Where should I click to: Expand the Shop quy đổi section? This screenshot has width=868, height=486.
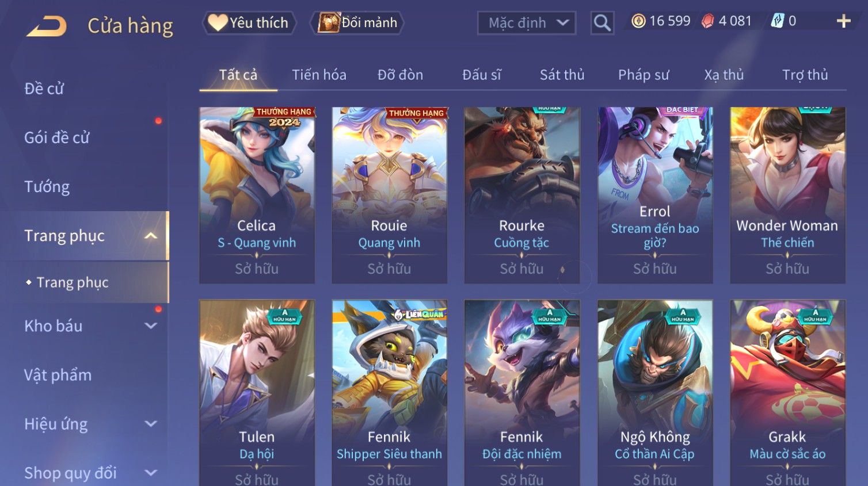[151, 473]
